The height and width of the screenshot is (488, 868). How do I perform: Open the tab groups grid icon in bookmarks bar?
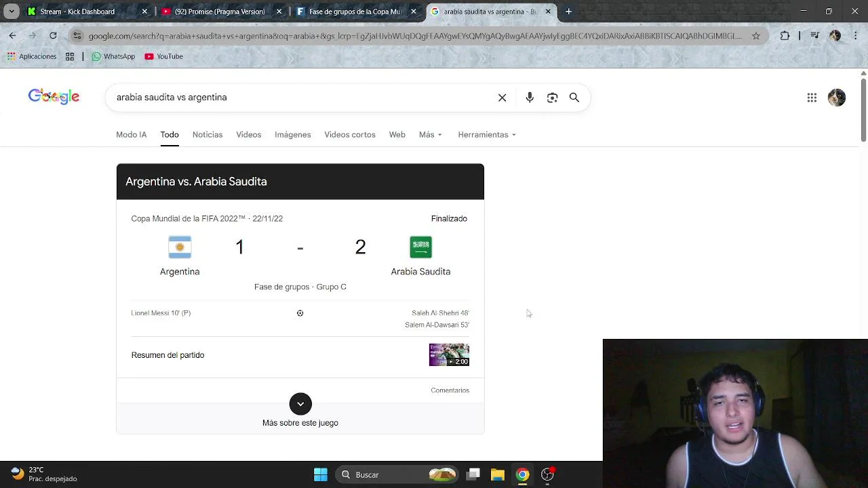(70, 56)
